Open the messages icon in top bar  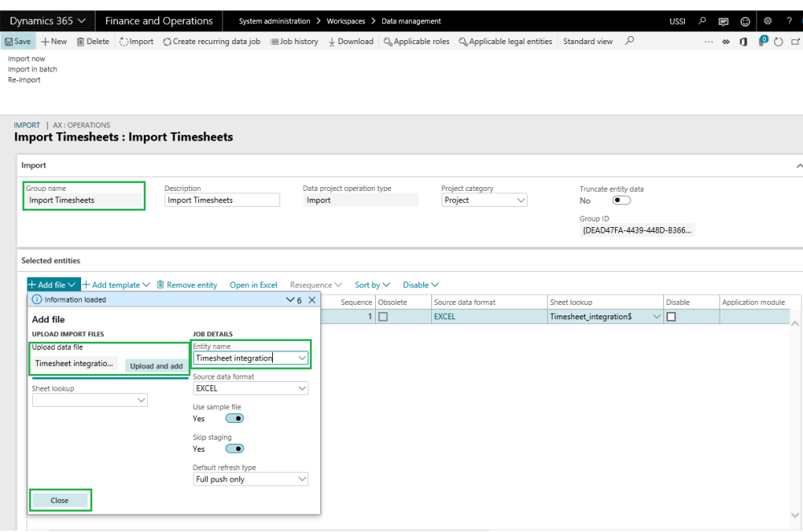point(724,22)
